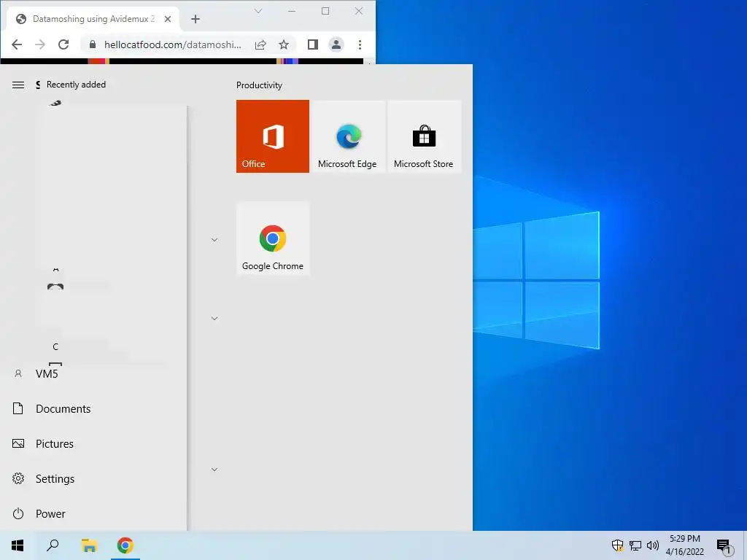
Task: Open the Power options
Action: pos(93,514)
